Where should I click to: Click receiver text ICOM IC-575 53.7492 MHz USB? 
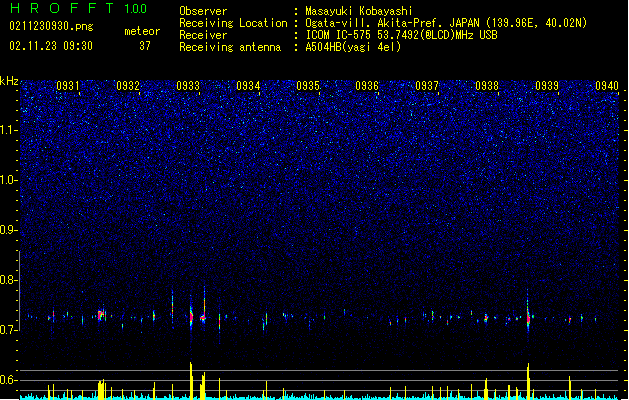pyautogui.click(x=401, y=35)
